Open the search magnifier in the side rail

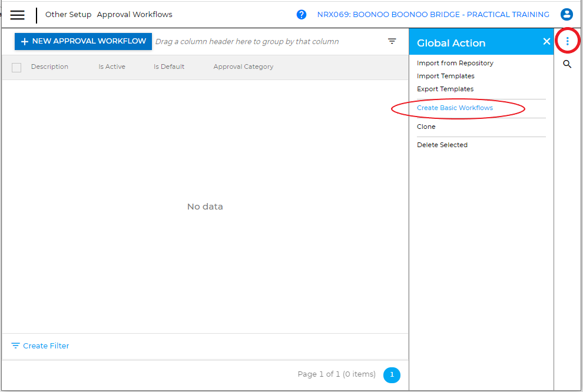[567, 64]
